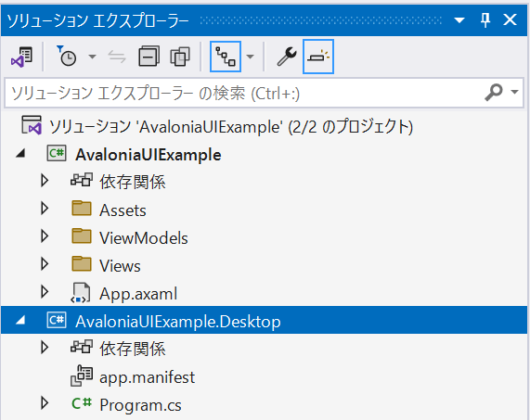Toggle auto-hide pin in title bar
Screen dimensions: 530x420
point(485,20)
